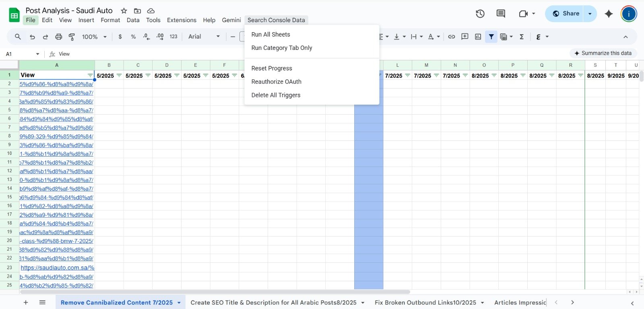Select Run All Sheets menu option

click(x=270, y=35)
